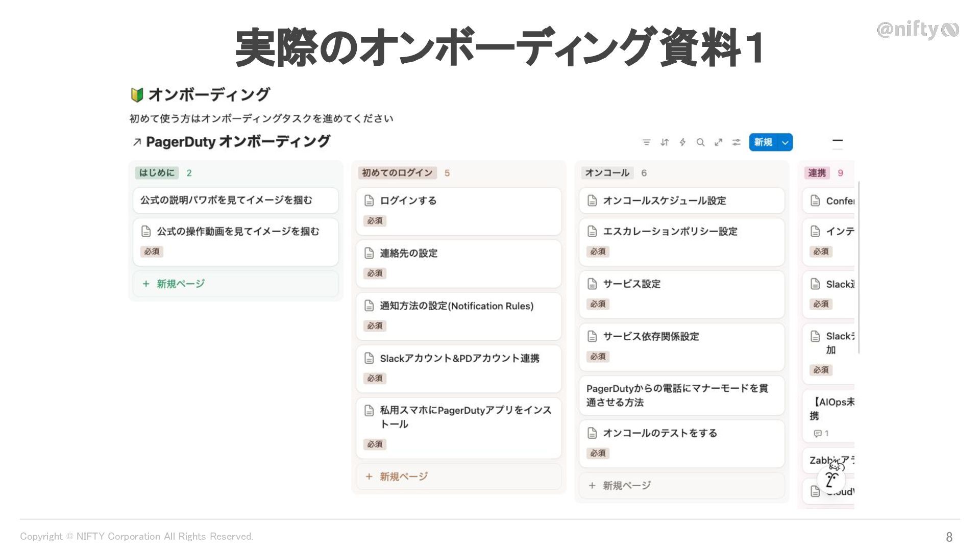Open card サービス依存関係設定
The image size is (980, 551).
[x=651, y=337]
